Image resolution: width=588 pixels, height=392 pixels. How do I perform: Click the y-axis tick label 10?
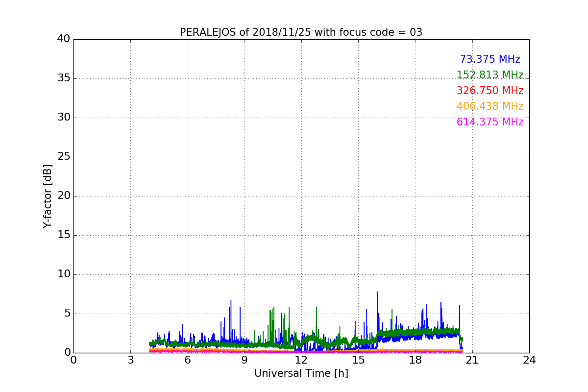(x=64, y=274)
